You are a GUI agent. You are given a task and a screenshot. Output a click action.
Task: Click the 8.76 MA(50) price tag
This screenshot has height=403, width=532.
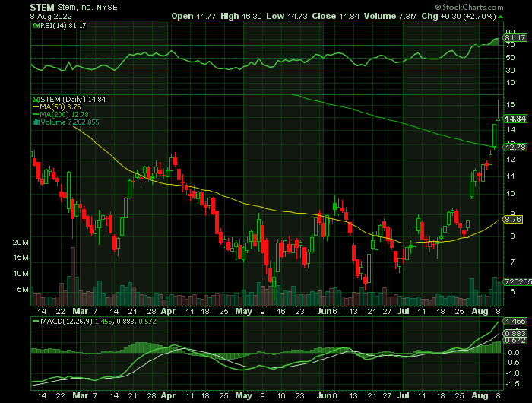(x=513, y=219)
